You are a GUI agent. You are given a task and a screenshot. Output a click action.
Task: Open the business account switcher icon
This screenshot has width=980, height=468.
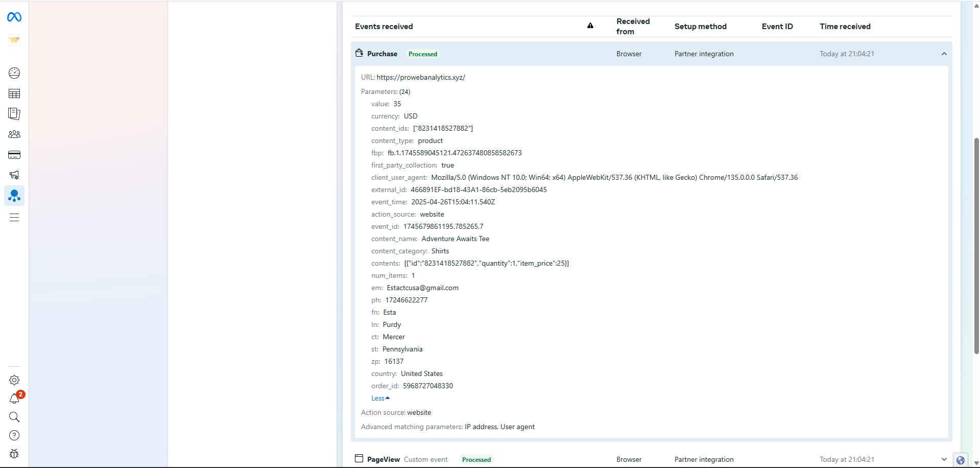pos(14,40)
